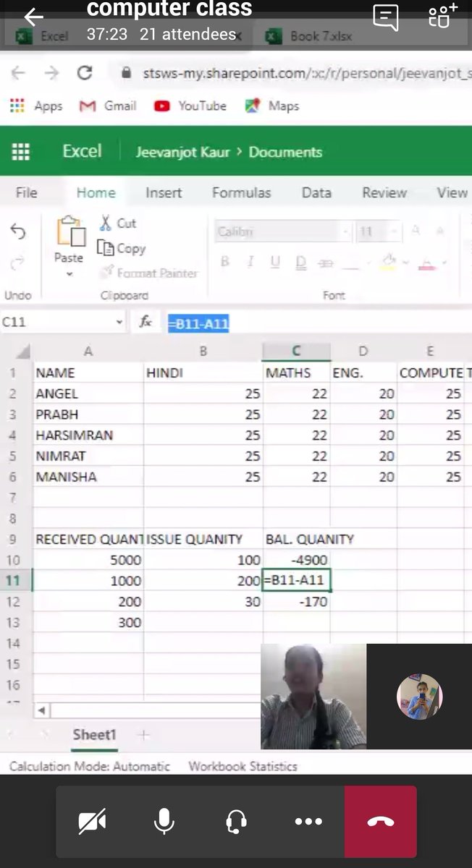Open the audio headset options

tap(236, 821)
